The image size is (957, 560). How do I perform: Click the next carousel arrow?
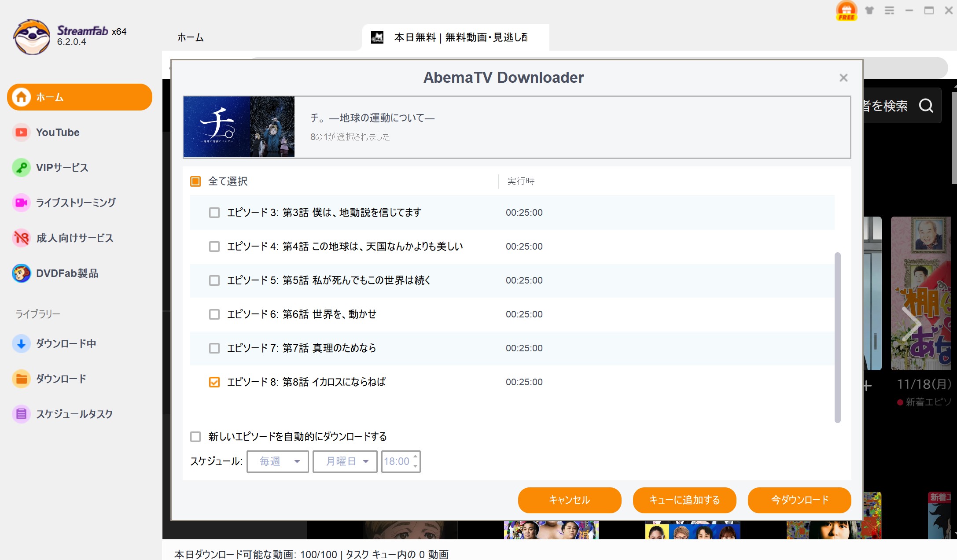911,324
